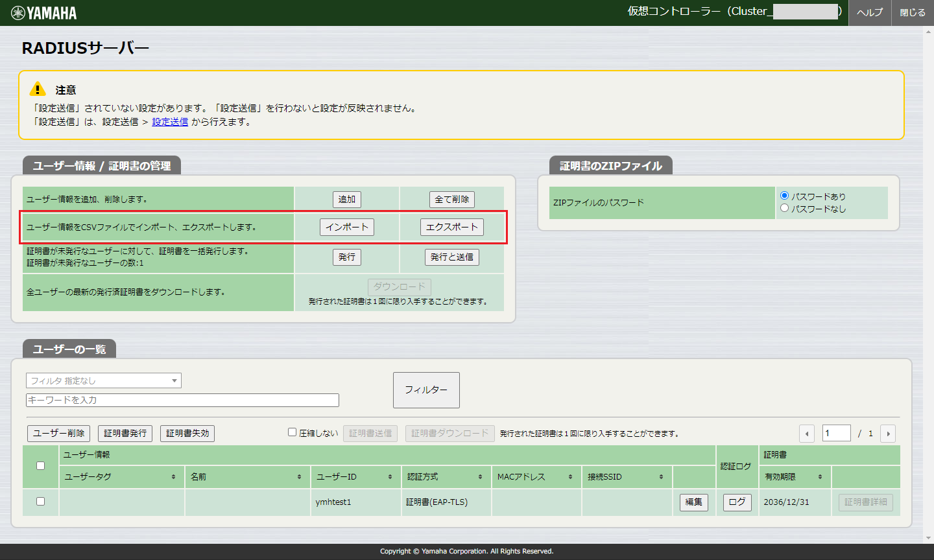
Task: Edit user ymhtest1 via 編集 button
Action: (x=693, y=502)
